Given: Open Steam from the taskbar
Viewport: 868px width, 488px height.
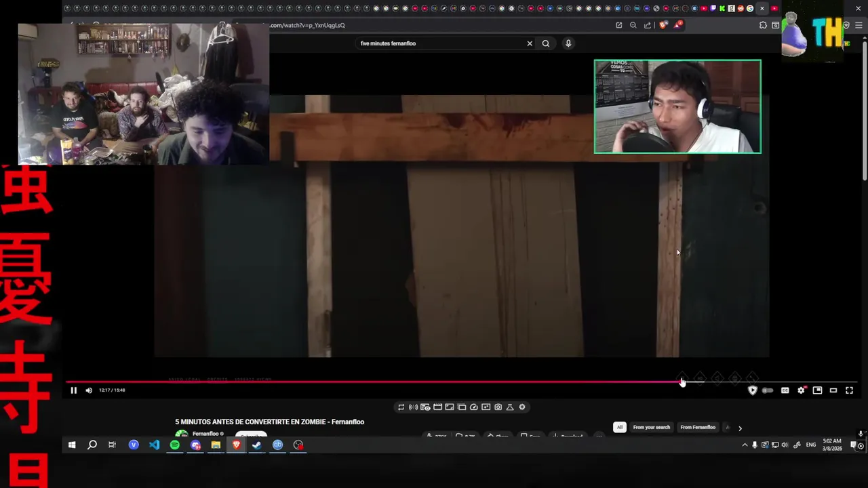Looking at the screenshot, I should click(x=257, y=445).
